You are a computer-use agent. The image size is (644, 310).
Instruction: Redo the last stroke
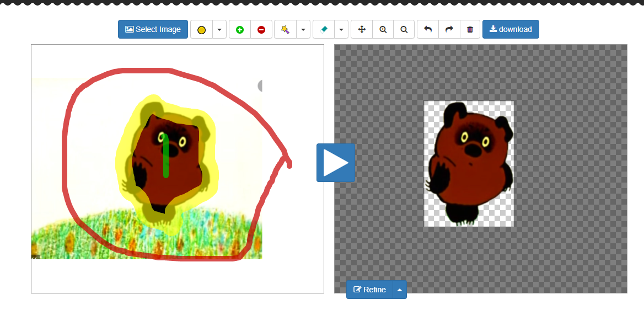click(449, 30)
